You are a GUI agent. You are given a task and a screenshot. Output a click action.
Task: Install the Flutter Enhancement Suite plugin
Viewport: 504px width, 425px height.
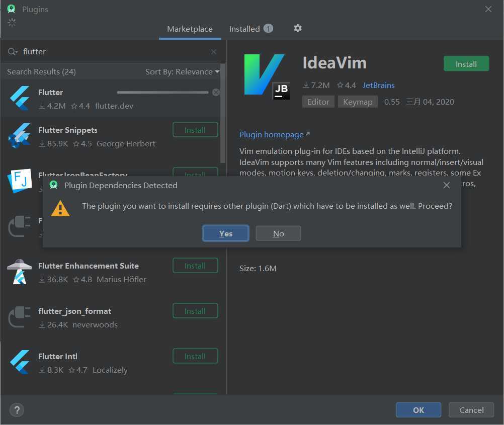coord(195,266)
